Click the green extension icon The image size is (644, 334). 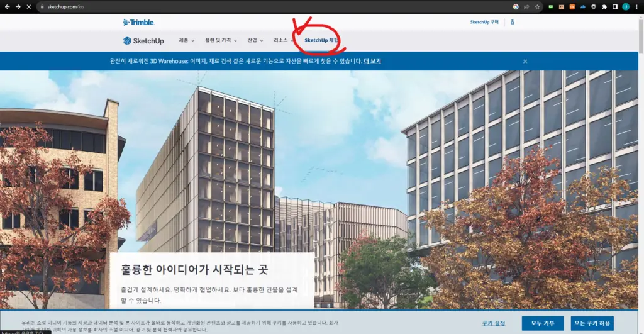click(x=551, y=6)
